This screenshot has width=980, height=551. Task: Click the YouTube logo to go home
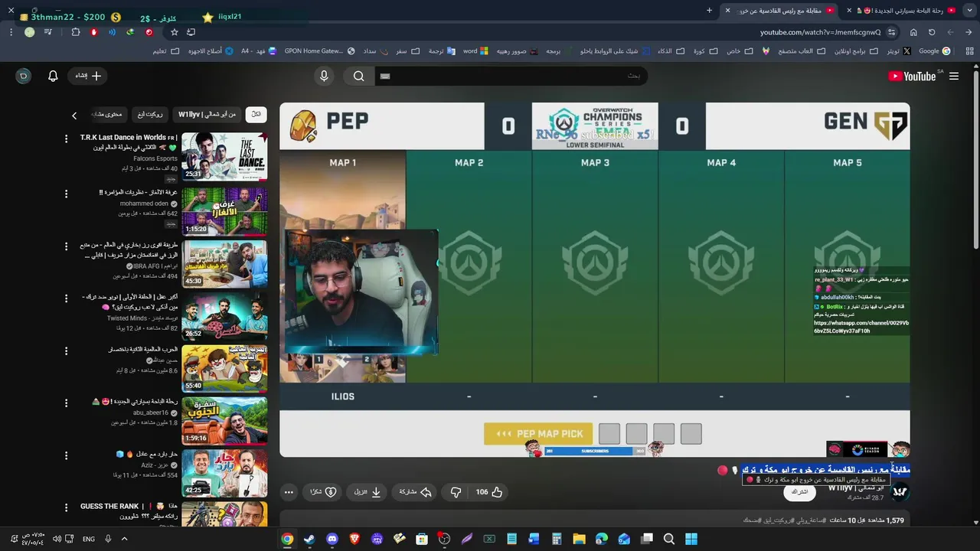click(x=912, y=76)
